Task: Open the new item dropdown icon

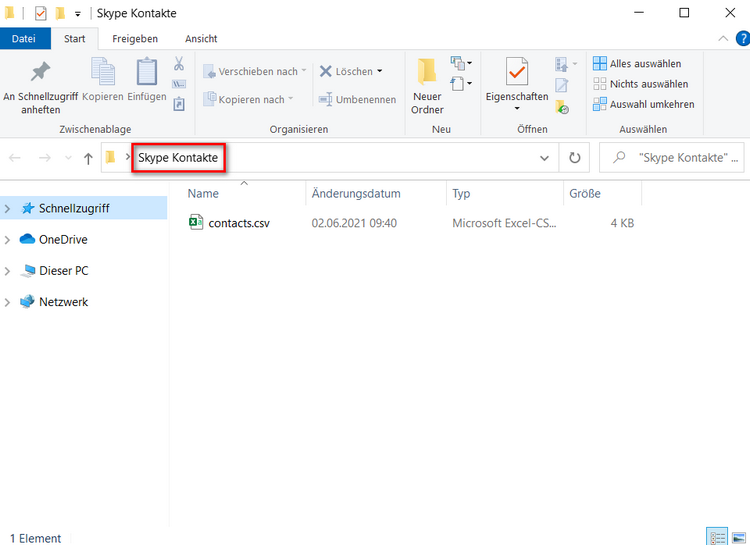Action: click(461, 63)
